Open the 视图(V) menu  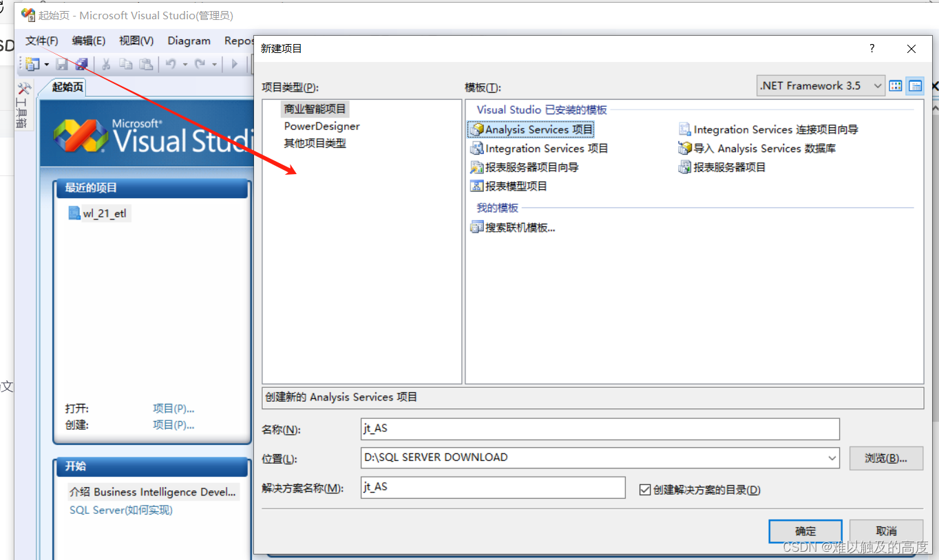(136, 41)
